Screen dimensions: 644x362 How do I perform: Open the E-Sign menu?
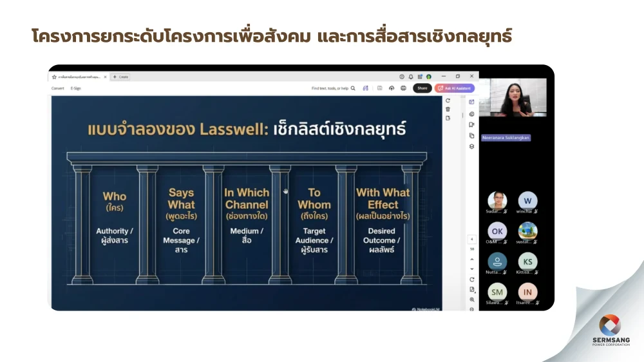click(75, 88)
